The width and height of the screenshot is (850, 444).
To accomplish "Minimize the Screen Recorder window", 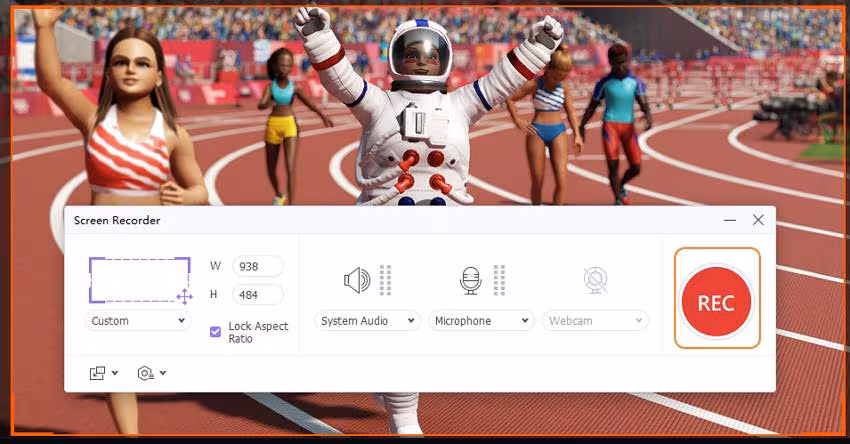I will point(730,220).
